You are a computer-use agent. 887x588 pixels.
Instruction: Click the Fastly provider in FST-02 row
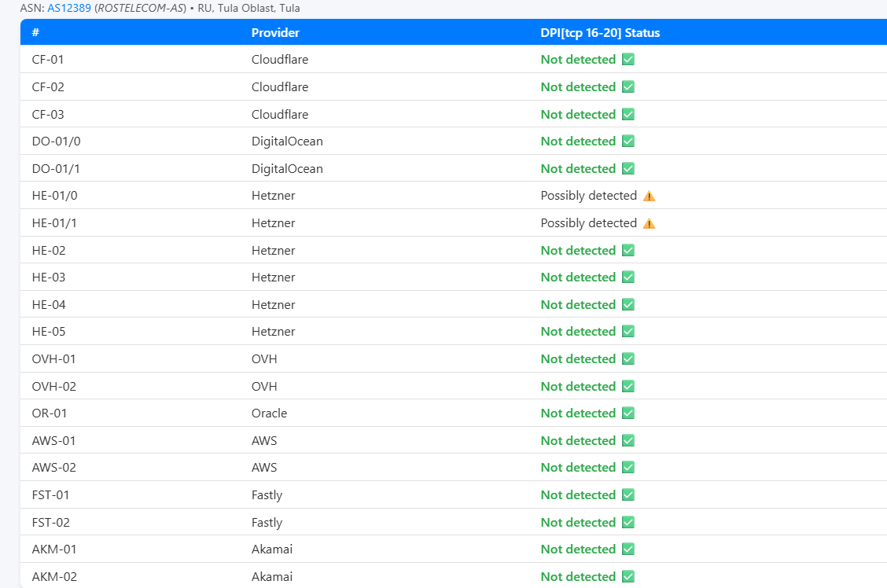click(x=267, y=523)
